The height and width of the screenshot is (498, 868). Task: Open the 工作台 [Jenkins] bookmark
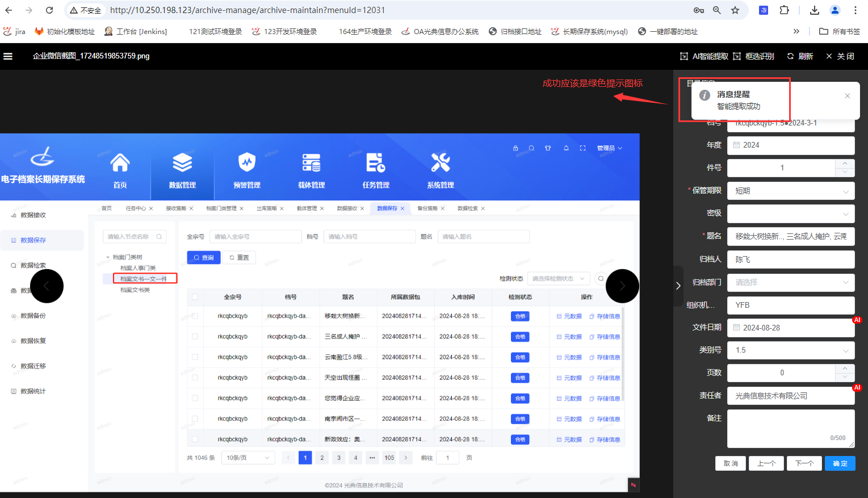coord(136,32)
